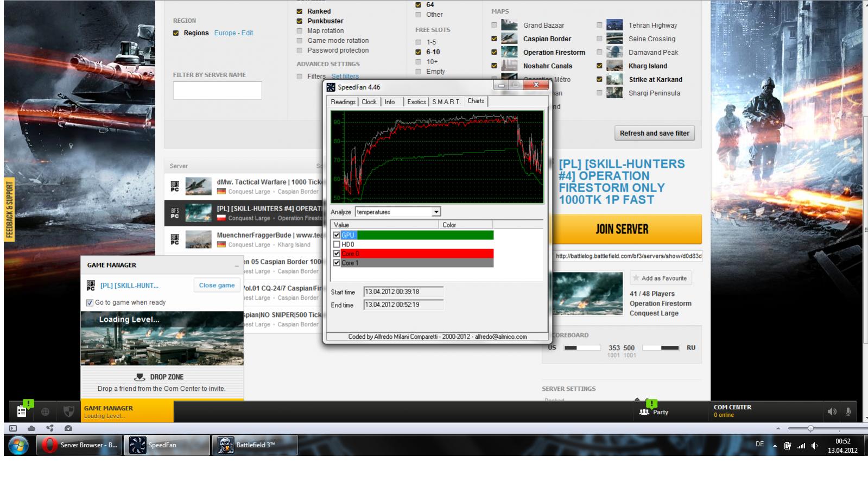Click Opera panel toggle icon in status bar
Screen dimensions: 868x488
[x=13, y=428]
